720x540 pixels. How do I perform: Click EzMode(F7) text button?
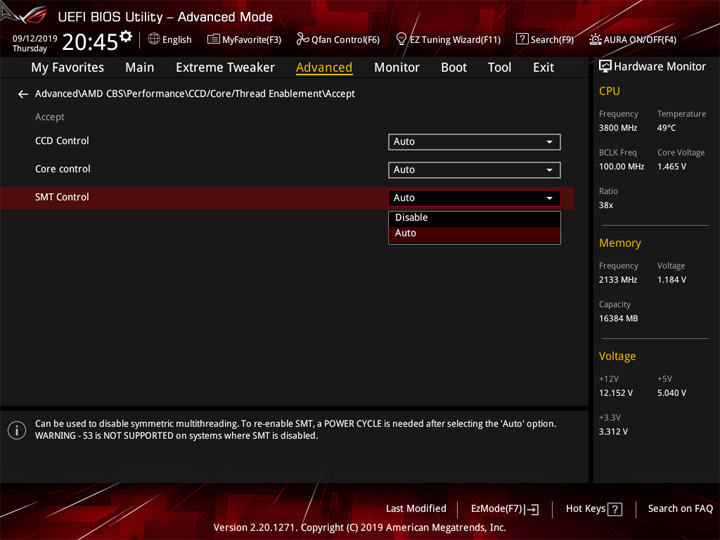[x=496, y=509]
